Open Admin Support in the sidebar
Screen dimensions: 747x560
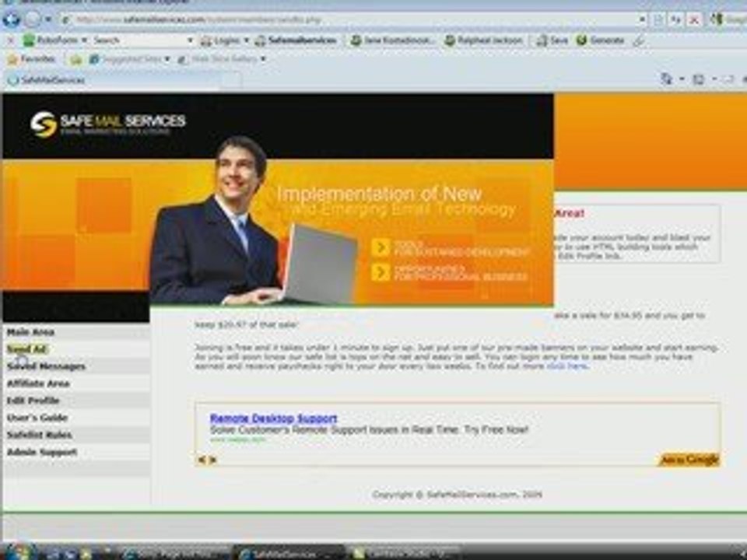pos(42,452)
